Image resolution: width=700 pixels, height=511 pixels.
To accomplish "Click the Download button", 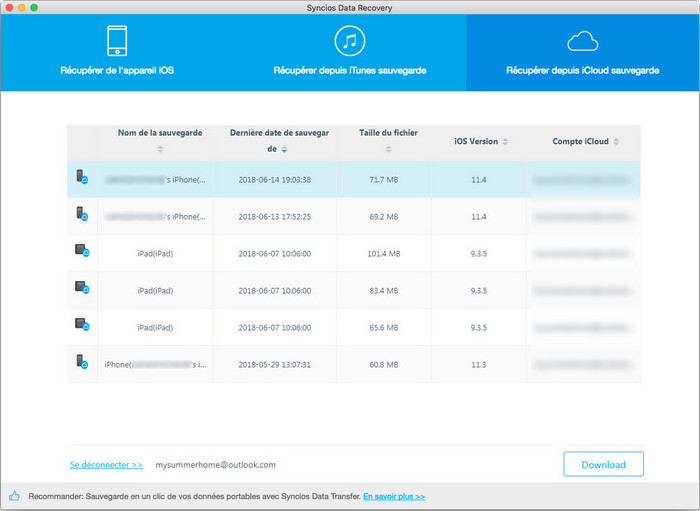I will pos(603,464).
